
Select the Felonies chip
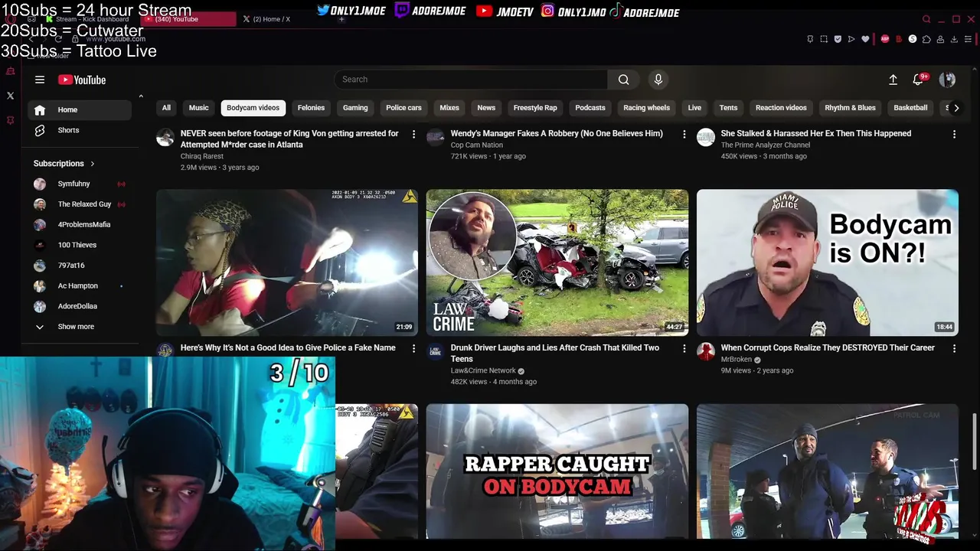click(311, 108)
